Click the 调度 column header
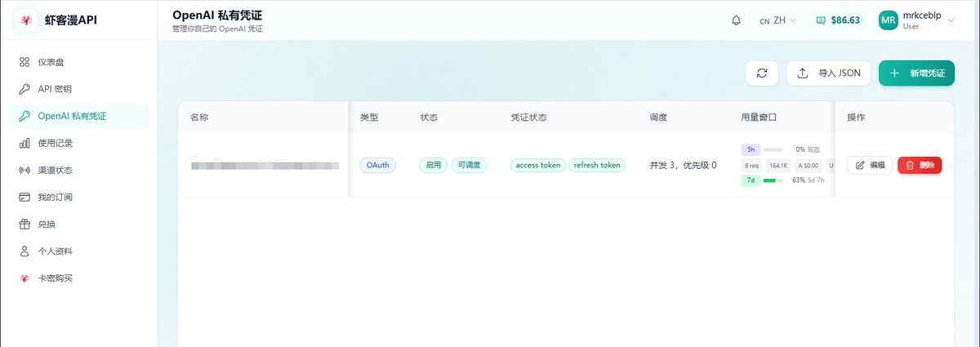The image size is (980, 347). (x=658, y=118)
